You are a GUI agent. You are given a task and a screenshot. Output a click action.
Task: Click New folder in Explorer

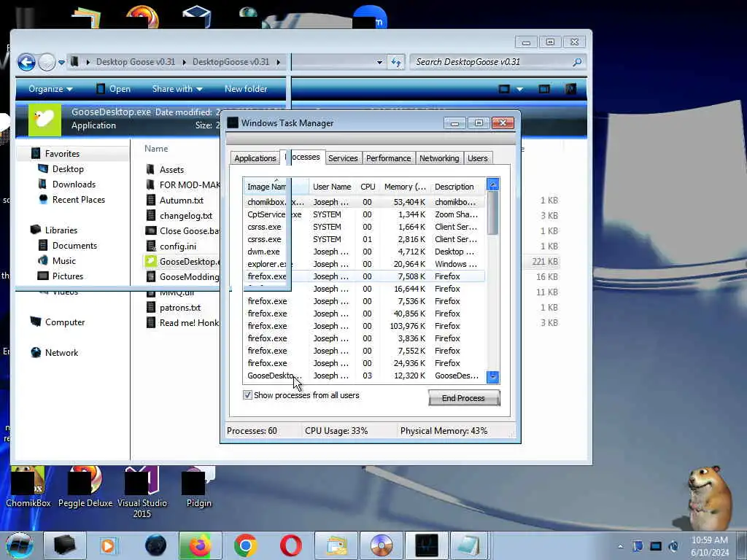(246, 89)
